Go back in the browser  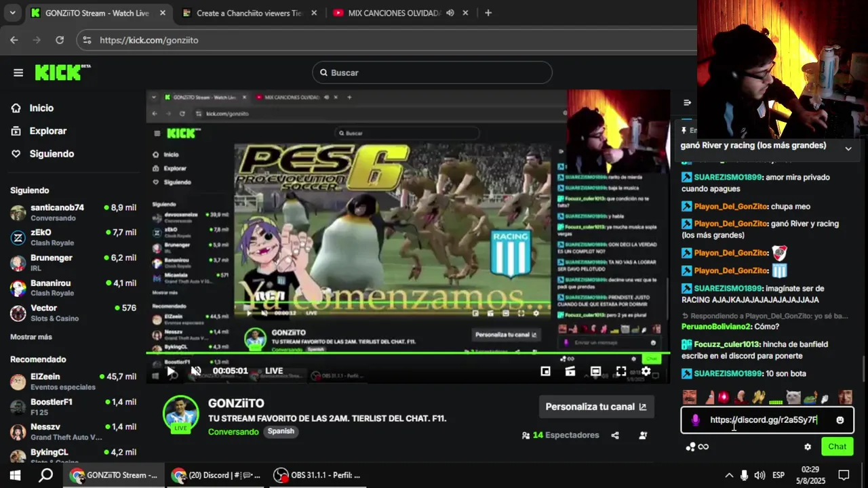coord(14,40)
